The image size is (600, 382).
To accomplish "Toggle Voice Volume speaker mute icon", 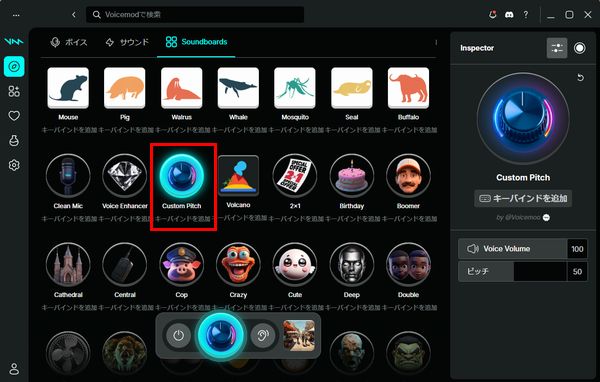I will tap(473, 249).
